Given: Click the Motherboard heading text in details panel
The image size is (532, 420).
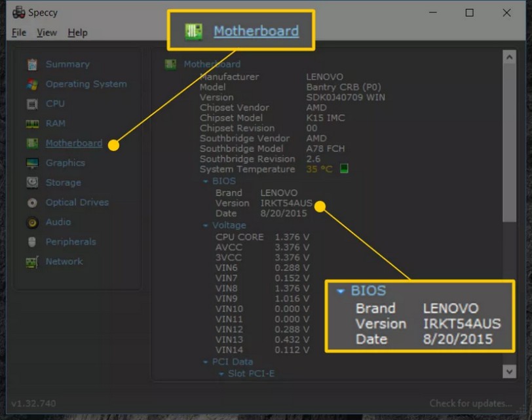Looking at the screenshot, I should (212, 64).
